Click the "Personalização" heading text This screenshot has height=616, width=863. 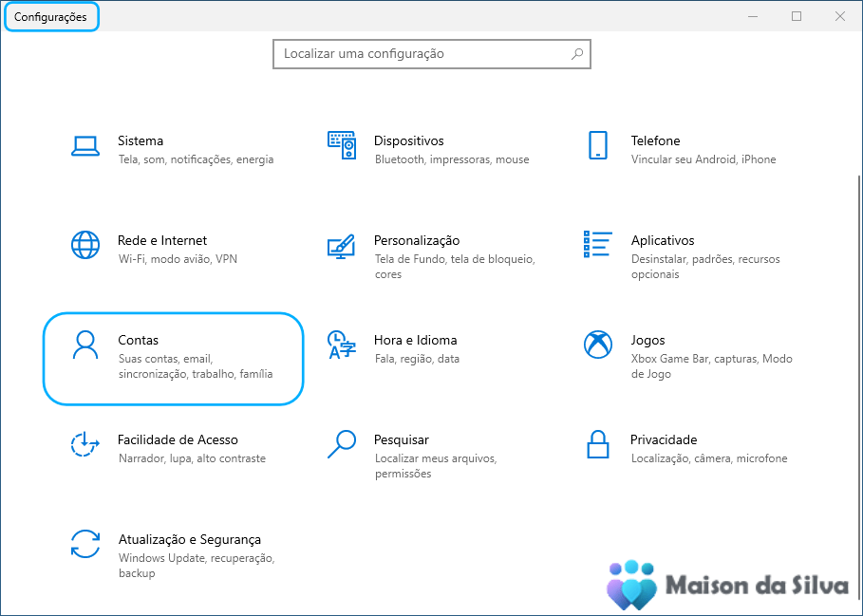(417, 241)
